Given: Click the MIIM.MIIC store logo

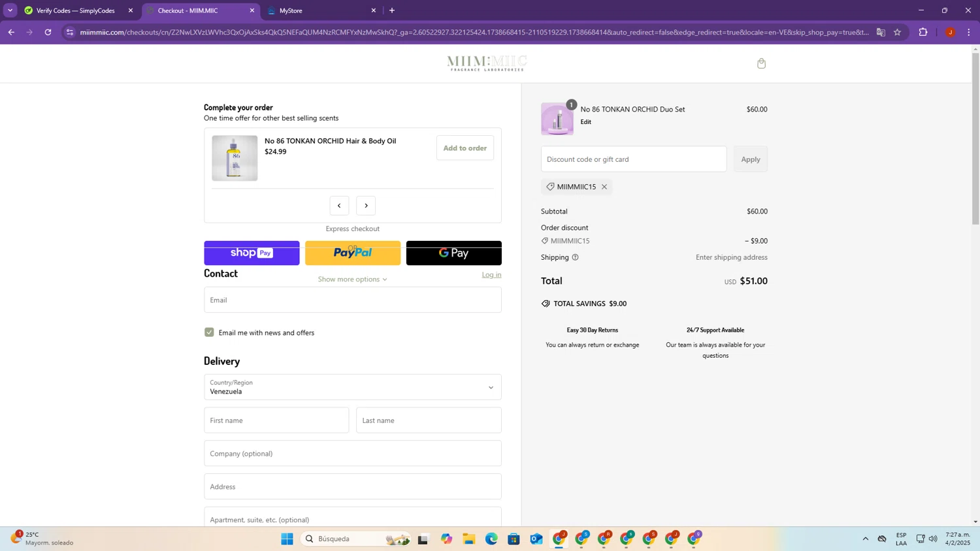Looking at the screenshot, I should [487, 63].
